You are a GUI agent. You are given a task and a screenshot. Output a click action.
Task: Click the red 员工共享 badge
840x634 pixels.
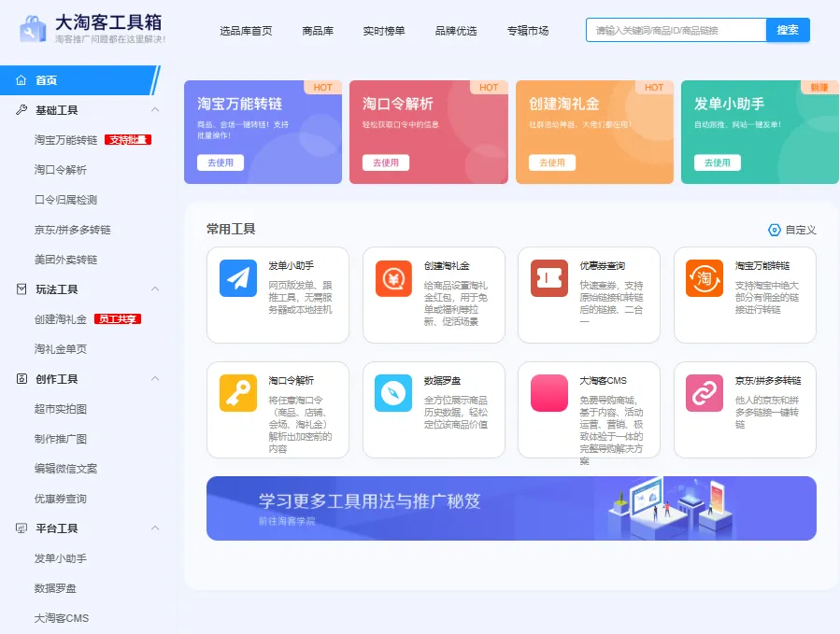(x=118, y=319)
